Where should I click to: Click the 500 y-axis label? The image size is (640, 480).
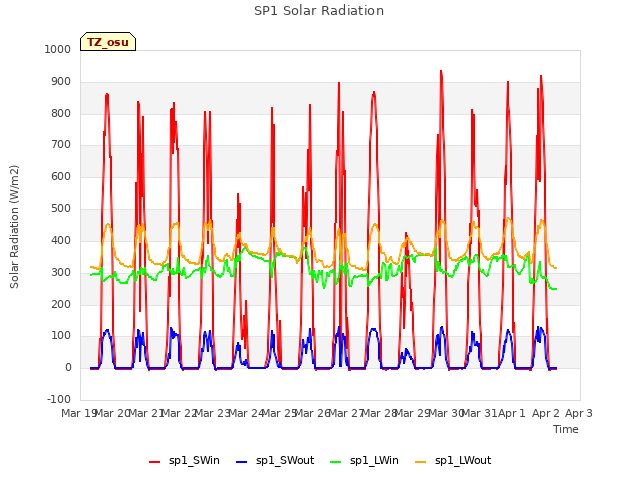61,208
